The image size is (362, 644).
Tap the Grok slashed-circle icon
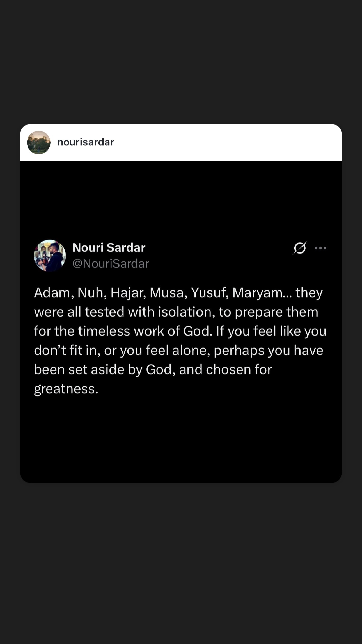(x=300, y=248)
